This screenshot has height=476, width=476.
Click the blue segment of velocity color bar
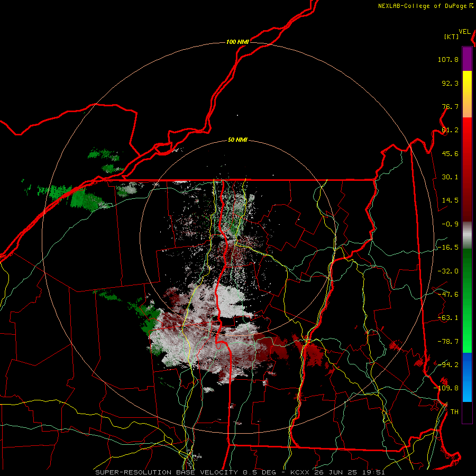coord(467,377)
